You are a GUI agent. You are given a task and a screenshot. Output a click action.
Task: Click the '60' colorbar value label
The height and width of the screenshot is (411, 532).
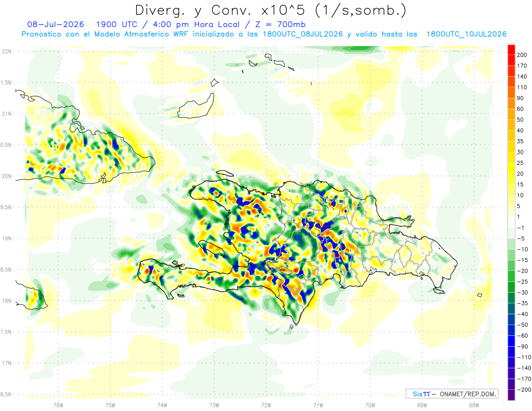tap(520, 109)
